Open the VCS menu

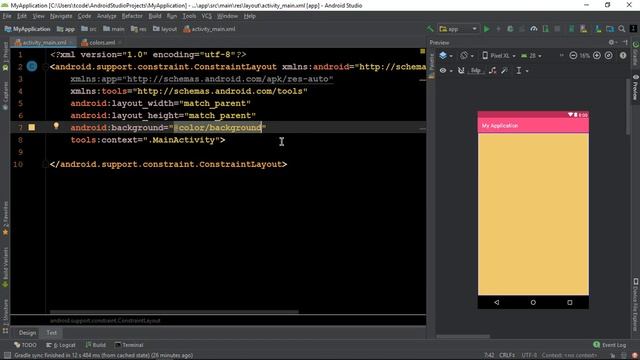[x=207, y=16]
